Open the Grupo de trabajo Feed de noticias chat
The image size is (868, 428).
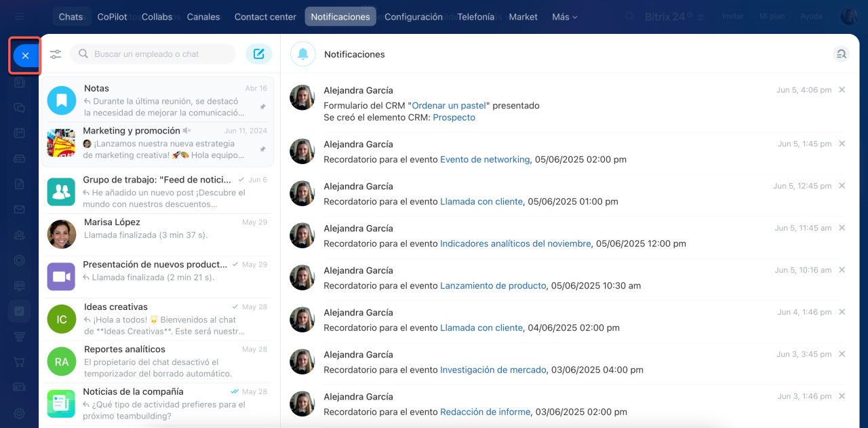point(157,192)
